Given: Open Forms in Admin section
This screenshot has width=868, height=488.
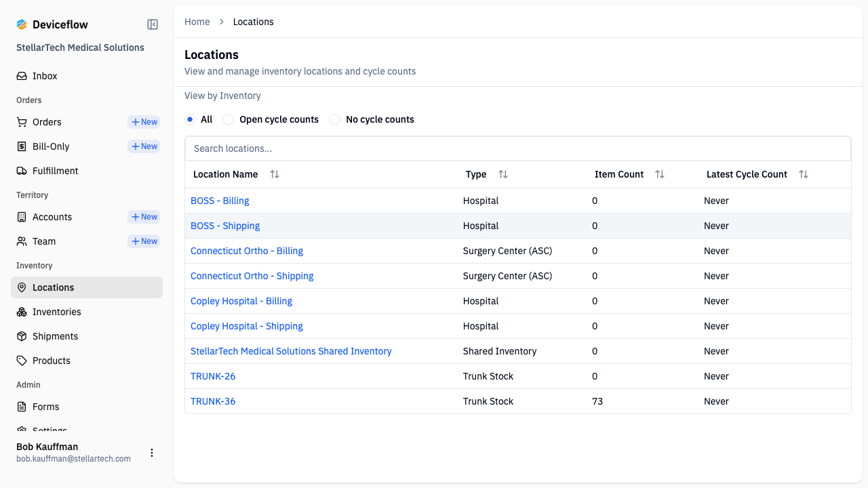Looking at the screenshot, I should 87,407.
